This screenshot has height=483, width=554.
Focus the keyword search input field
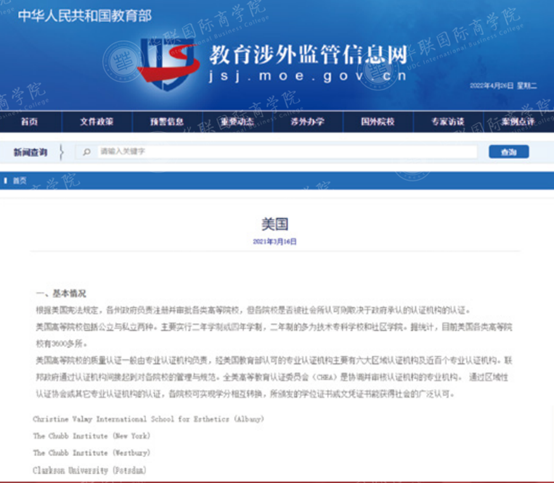[287, 152]
